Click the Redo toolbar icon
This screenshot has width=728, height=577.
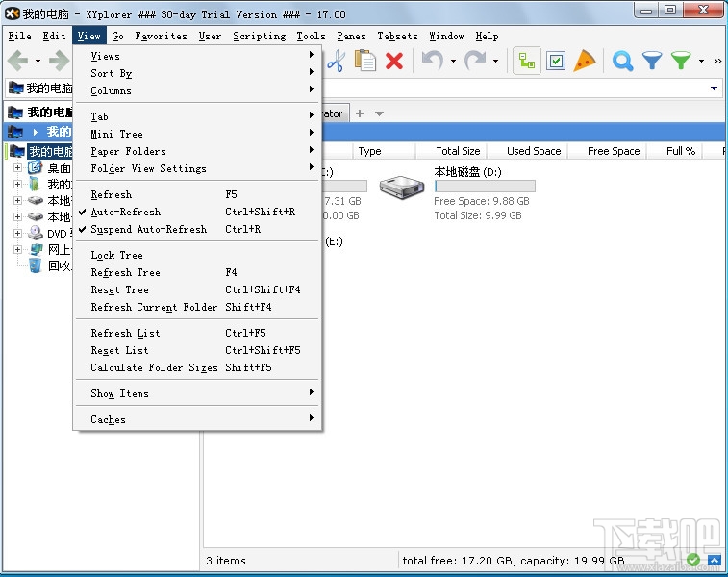click(x=475, y=61)
